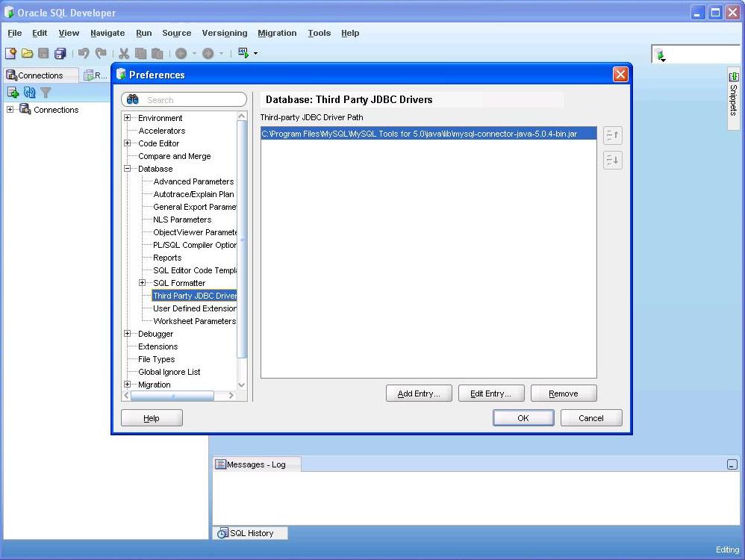
Task: Click the Save toolbar icon
Action: point(43,53)
